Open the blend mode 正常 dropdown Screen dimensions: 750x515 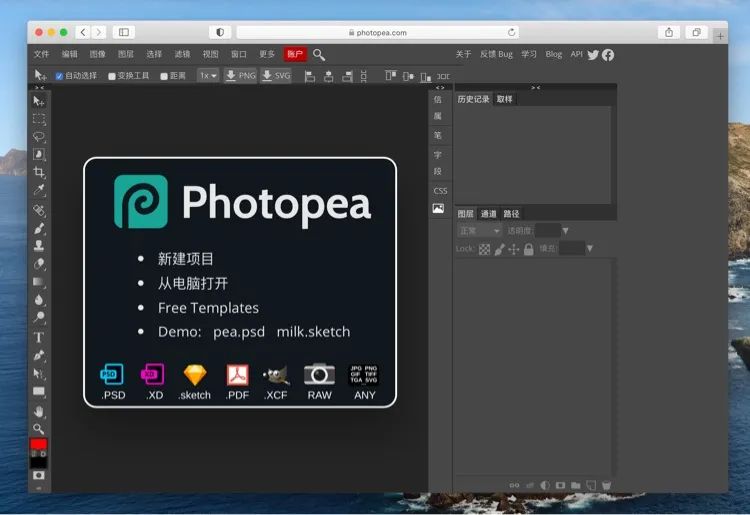(x=479, y=231)
